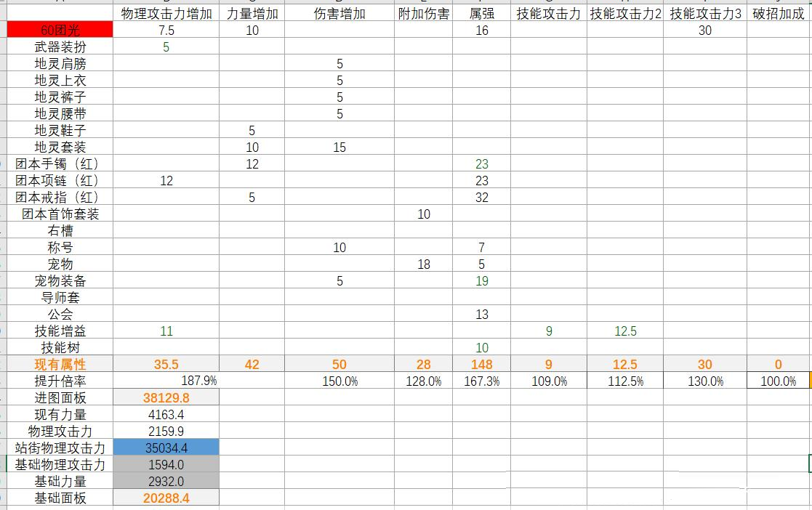Click the orange 现有属性 row label
The image size is (812, 510).
tap(60, 364)
